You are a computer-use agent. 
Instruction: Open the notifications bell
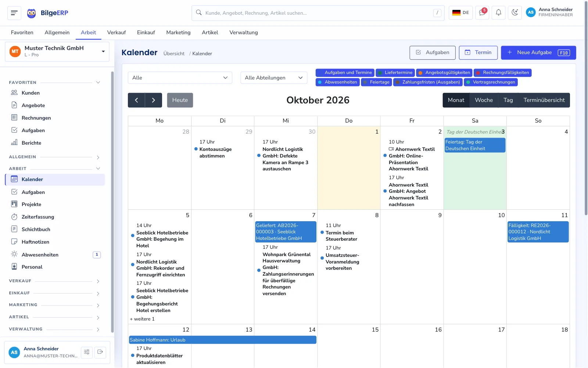[x=498, y=13]
